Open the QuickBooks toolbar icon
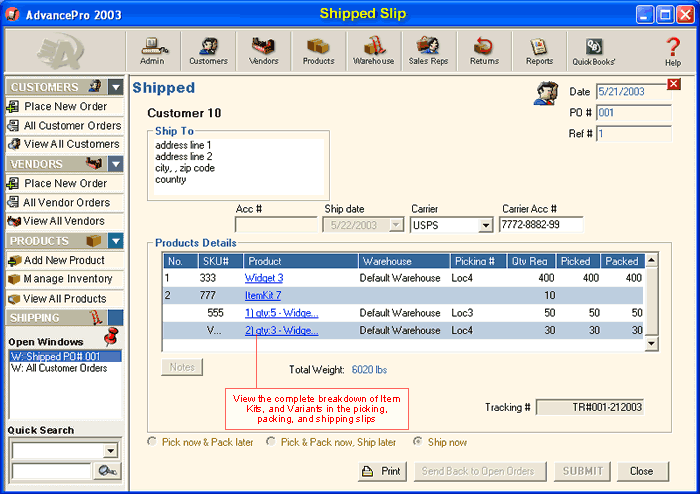 594,51
